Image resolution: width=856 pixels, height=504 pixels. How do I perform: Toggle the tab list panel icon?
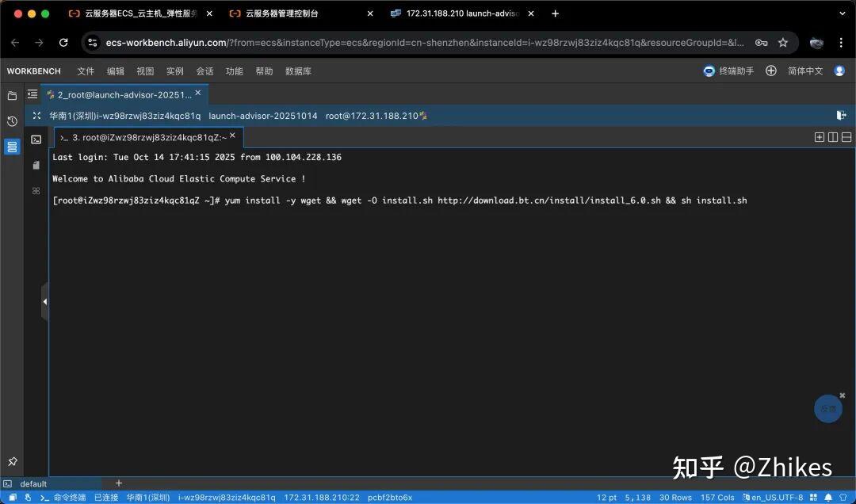32,94
